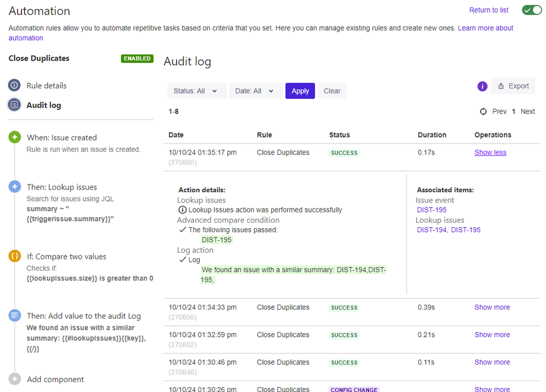546x392 pixels.
Task: Click the 0.11s duration value
Action: click(x=426, y=362)
